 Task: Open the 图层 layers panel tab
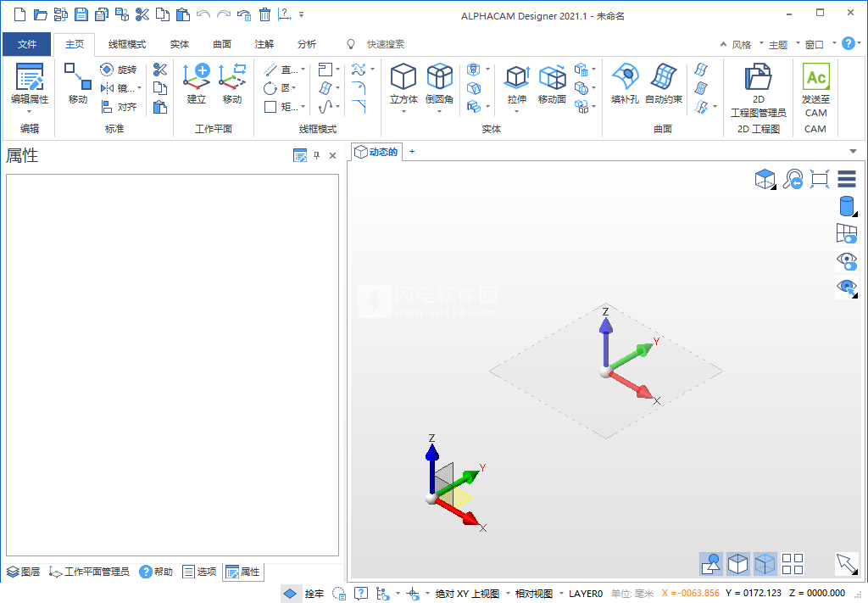(23, 572)
